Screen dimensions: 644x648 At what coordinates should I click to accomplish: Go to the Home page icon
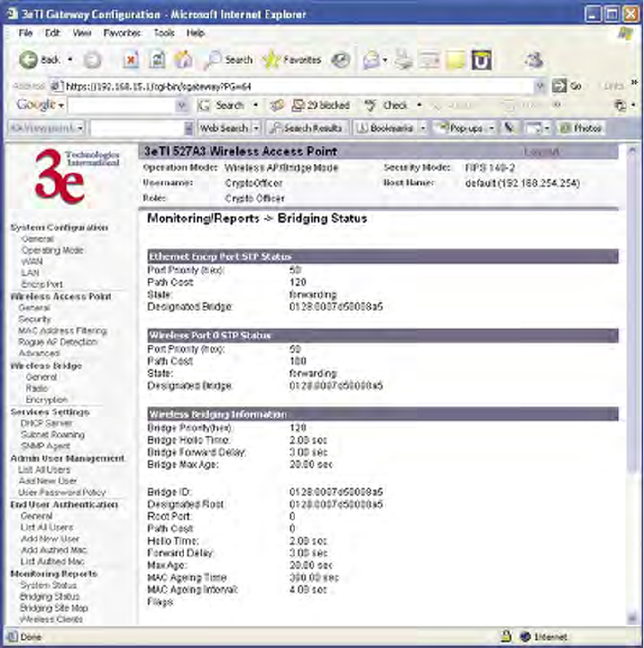point(183,60)
